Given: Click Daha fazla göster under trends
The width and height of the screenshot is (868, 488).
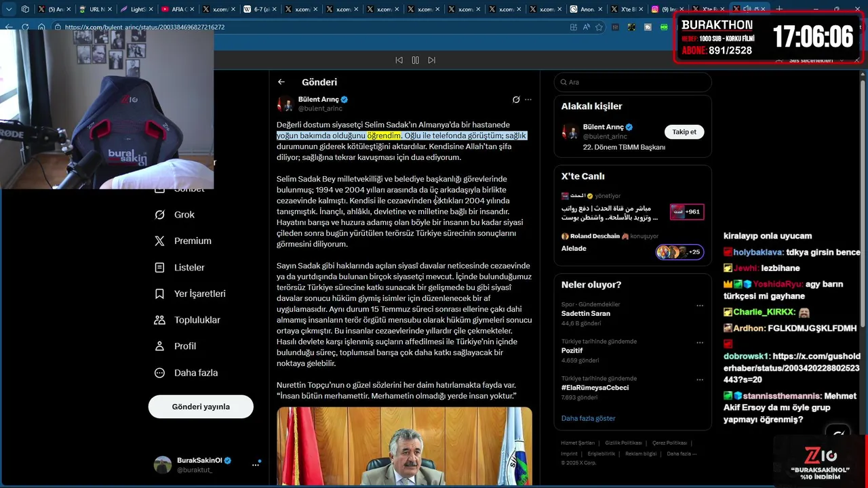Looking at the screenshot, I should [588, 418].
